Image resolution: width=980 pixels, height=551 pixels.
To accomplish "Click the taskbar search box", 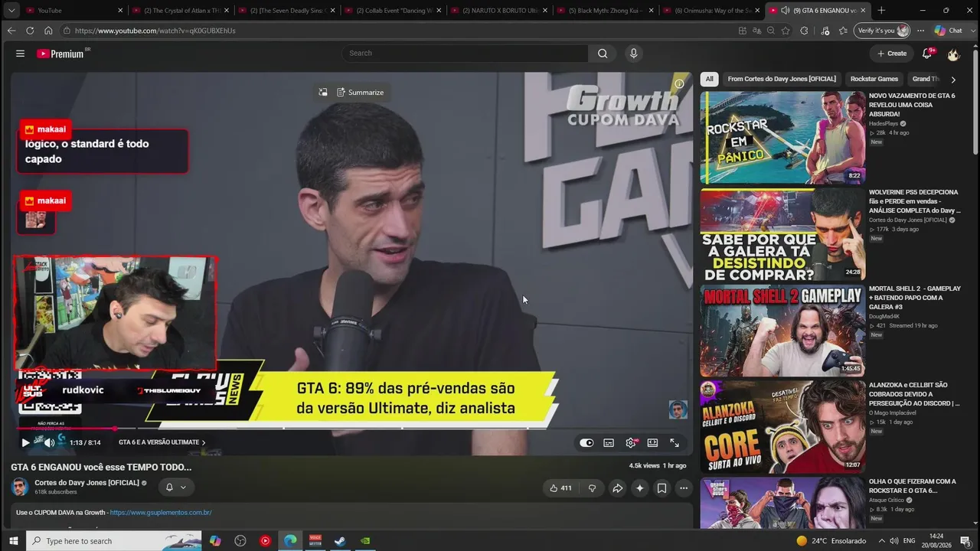I will (x=114, y=541).
